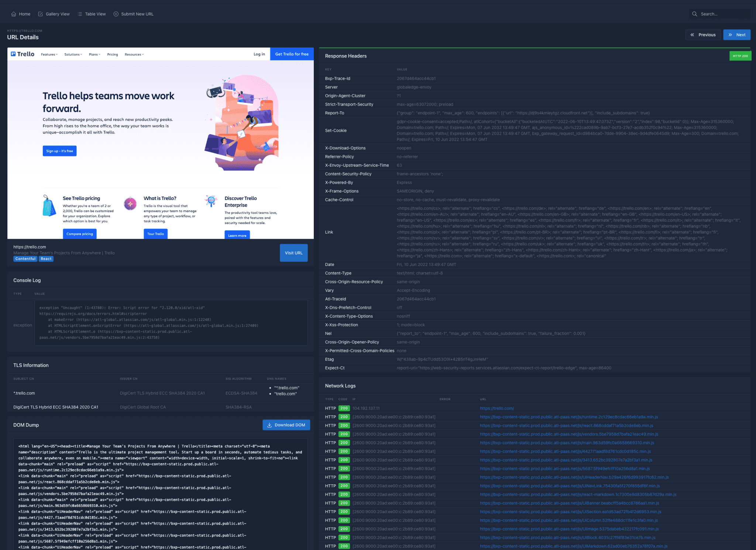Select the Pricing menu item
This screenshot has height=550, width=756.
113,55
